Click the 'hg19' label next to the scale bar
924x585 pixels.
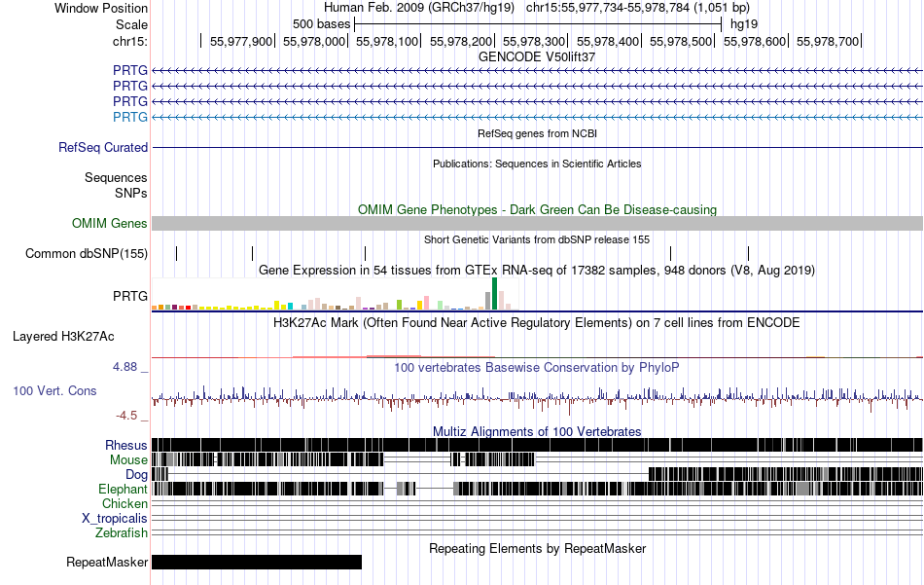coord(744,24)
